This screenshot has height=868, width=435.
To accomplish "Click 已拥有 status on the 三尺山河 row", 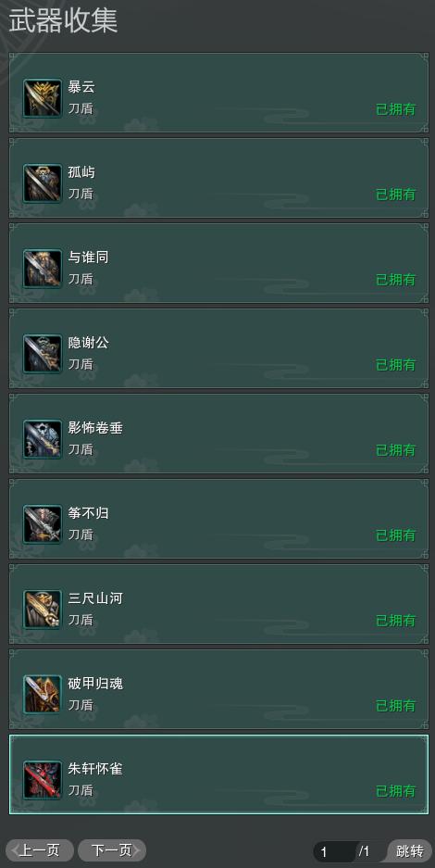I will tap(396, 621).
